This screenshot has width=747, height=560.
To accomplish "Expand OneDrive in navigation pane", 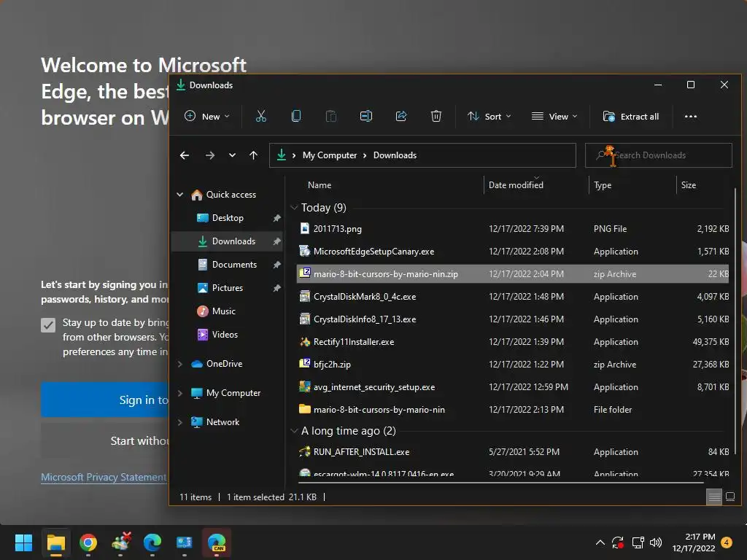I will [x=180, y=364].
